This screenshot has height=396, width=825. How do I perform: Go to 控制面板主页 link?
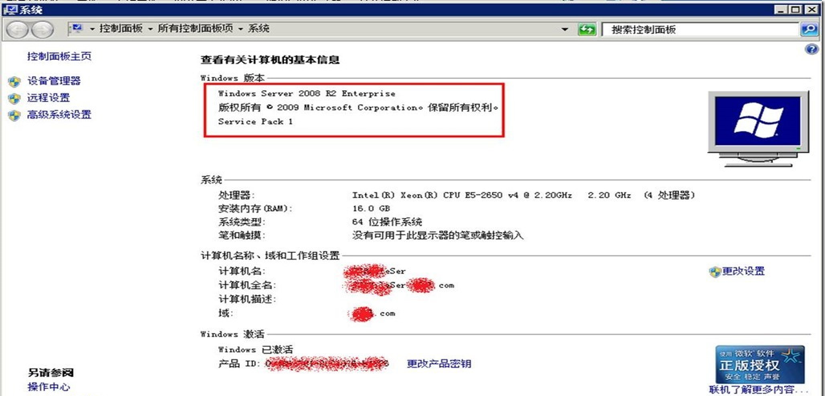59,56
